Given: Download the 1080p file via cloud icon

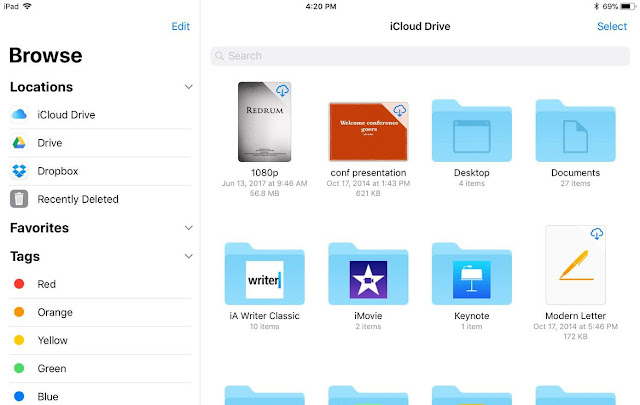Looking at the screenshot, I should click(282, 91).
